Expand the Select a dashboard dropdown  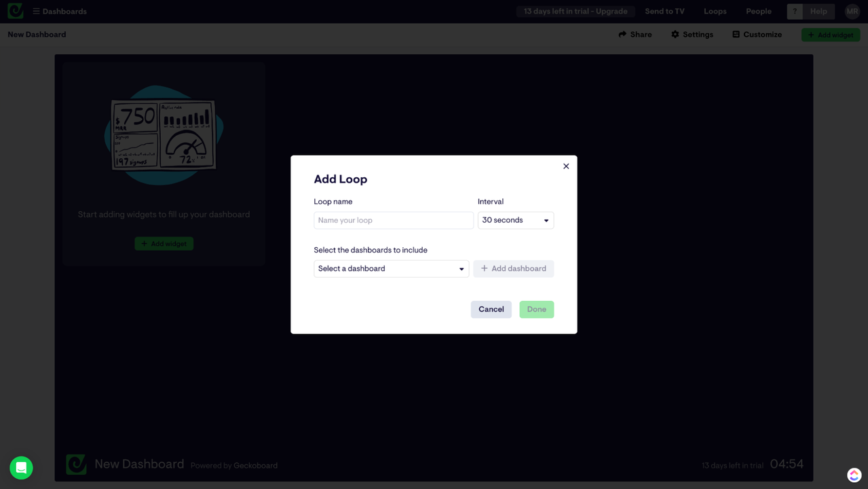pos(391,268)
